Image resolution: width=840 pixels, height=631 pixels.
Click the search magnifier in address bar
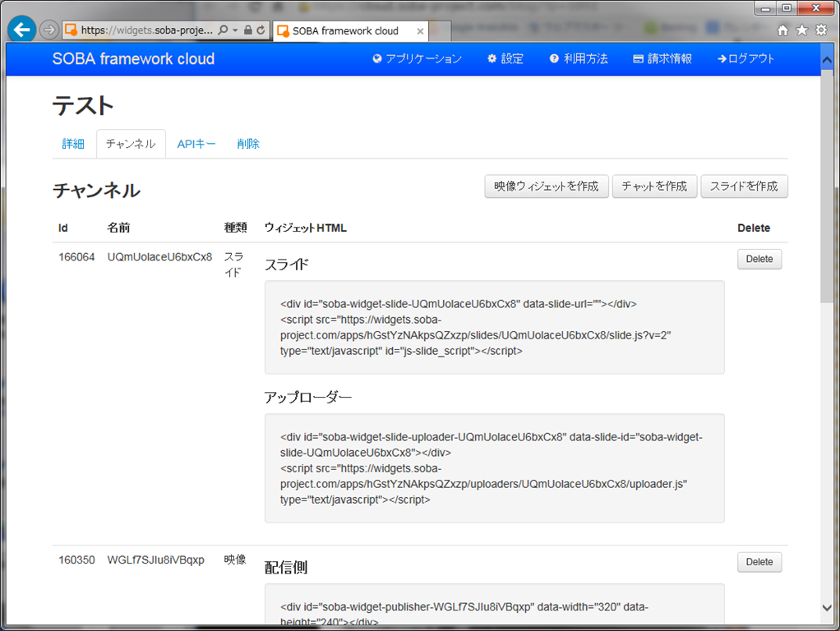point(224,30)
